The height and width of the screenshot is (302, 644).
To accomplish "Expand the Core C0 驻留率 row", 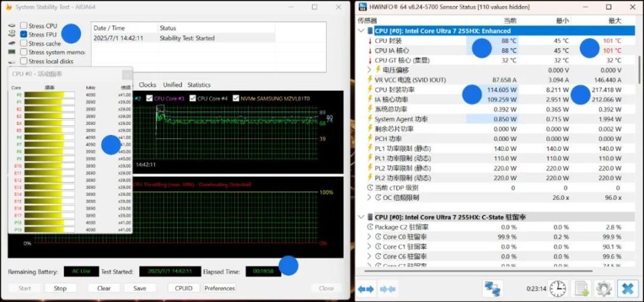I will tap(369, 237).
